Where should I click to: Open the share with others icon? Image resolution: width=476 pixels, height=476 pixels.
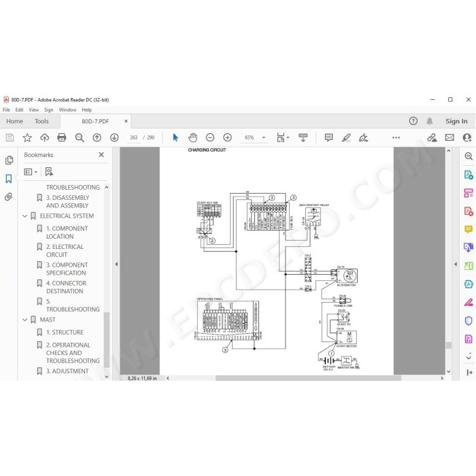click(x=467, y=137)
